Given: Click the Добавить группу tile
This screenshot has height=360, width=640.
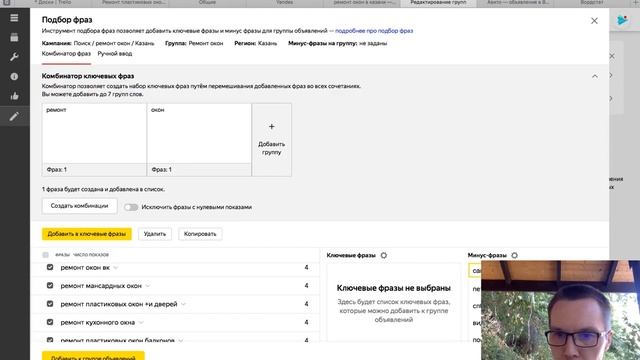Looking at the screenshot, I should (x=271, y=140).
